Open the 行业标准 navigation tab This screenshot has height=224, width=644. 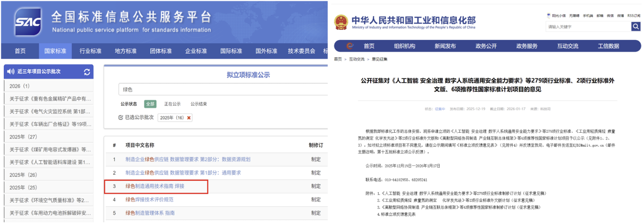(91, 51)
